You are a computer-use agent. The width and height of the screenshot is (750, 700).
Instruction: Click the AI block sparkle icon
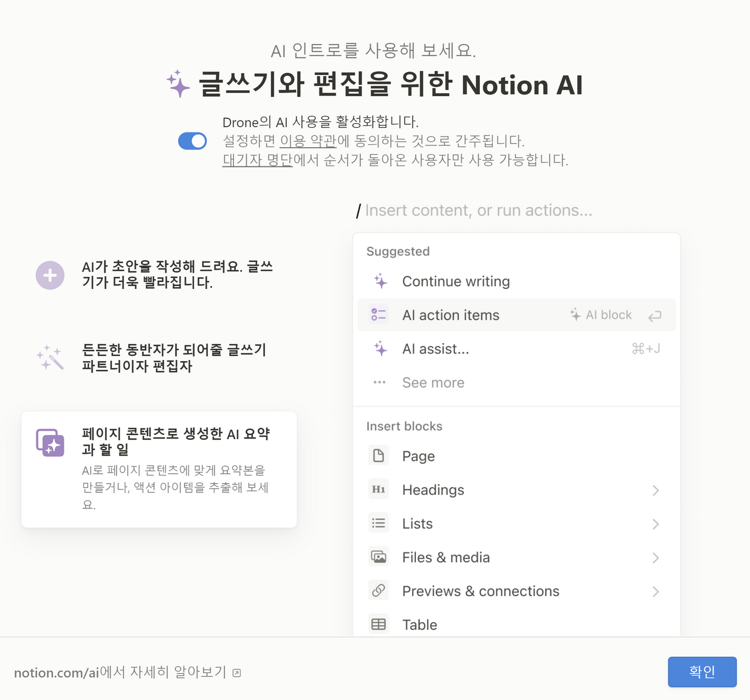tap(575, 315)
